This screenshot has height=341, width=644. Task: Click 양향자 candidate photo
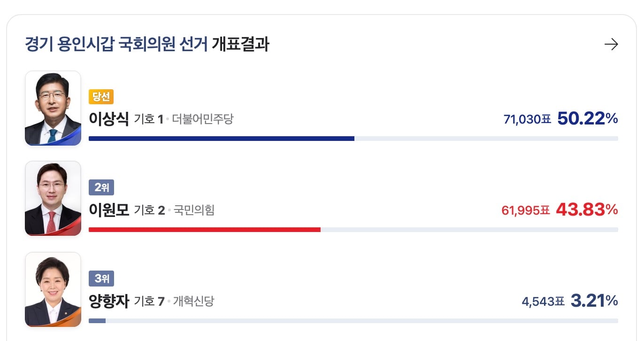point(53,289)
